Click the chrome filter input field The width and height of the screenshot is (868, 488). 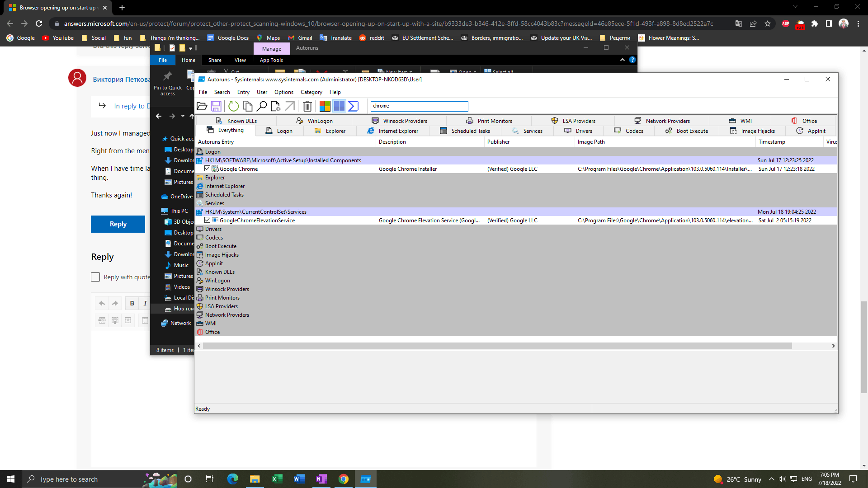(419, 106)
